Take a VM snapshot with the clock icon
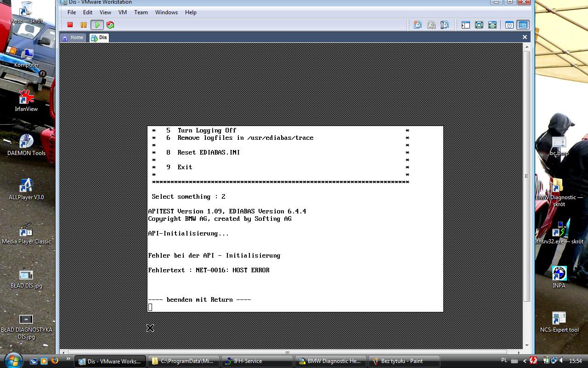588x368 pixels. click(x=418, y=25)
